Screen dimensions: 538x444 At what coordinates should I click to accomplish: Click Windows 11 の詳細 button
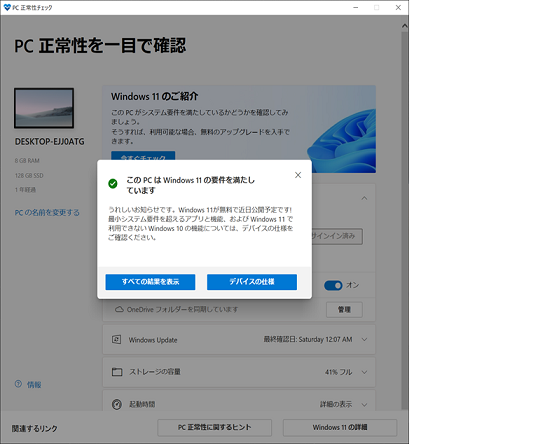(340, 427)
